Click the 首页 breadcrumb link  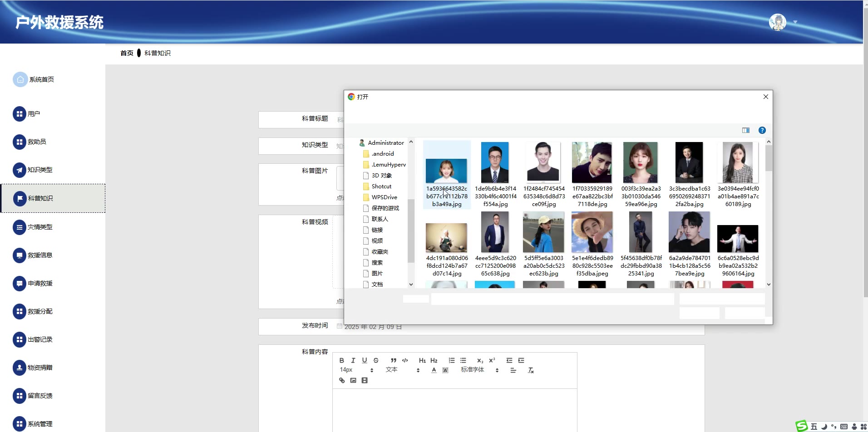(127, 53)
